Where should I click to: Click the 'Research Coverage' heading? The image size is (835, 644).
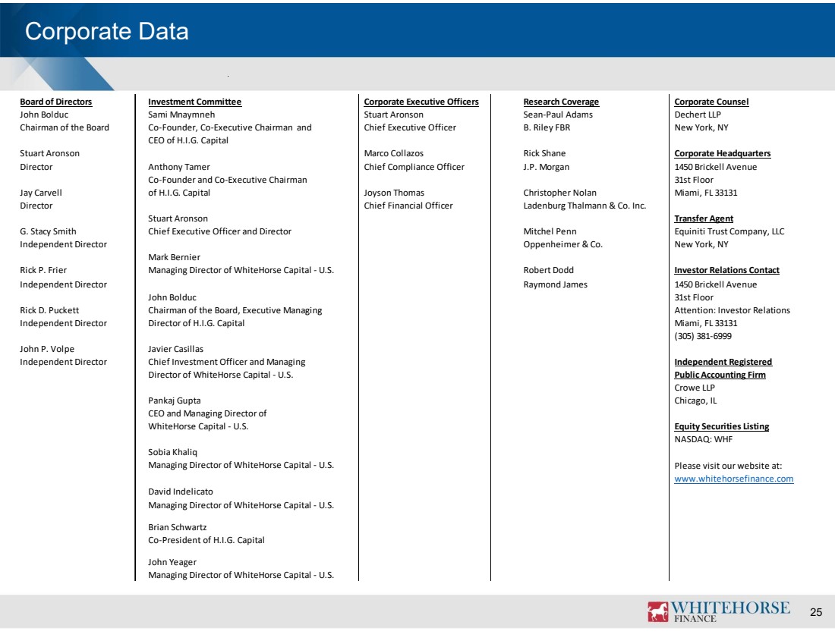pyautogui.click(x=561, y=102)
